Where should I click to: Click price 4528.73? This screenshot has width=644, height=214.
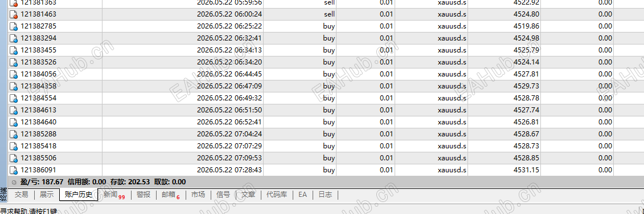point(526,146)
